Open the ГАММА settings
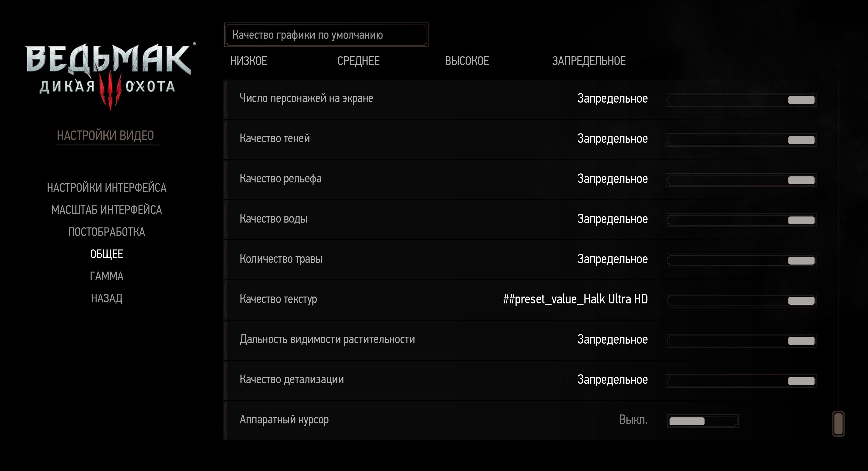This screenshot has width=868, height=471. click(106, 276)
